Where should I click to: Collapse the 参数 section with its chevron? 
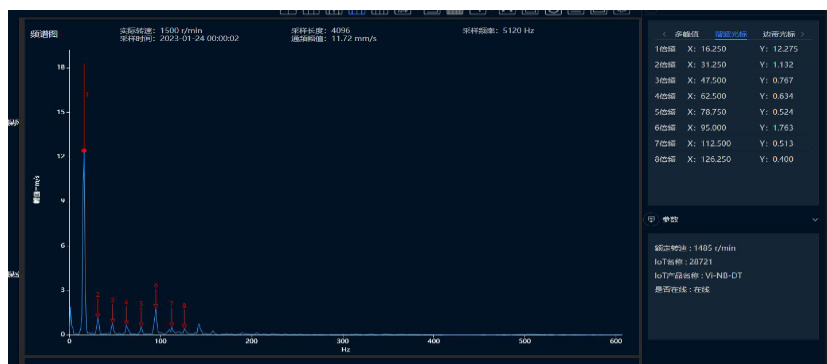tap(814, 219)
